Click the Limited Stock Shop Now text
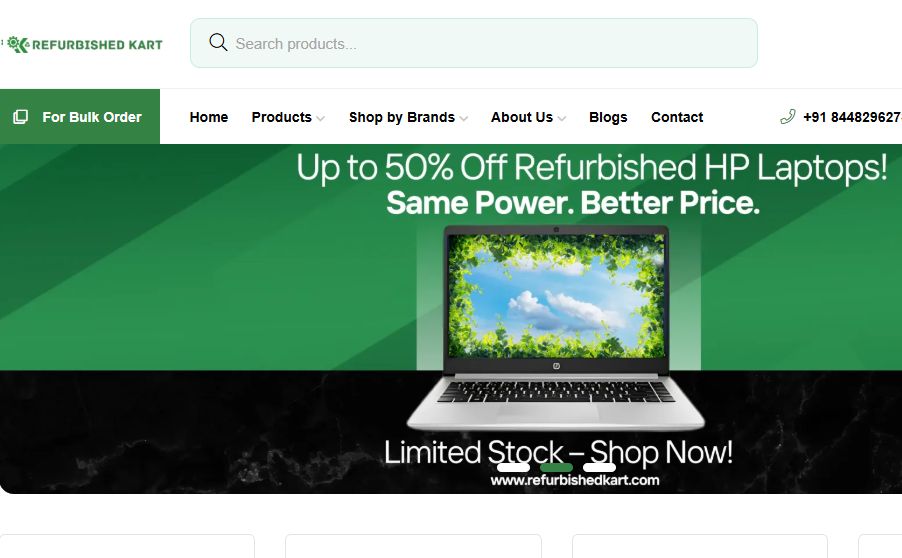The width and height of the screenshot is (902, 558). [558, 452]
